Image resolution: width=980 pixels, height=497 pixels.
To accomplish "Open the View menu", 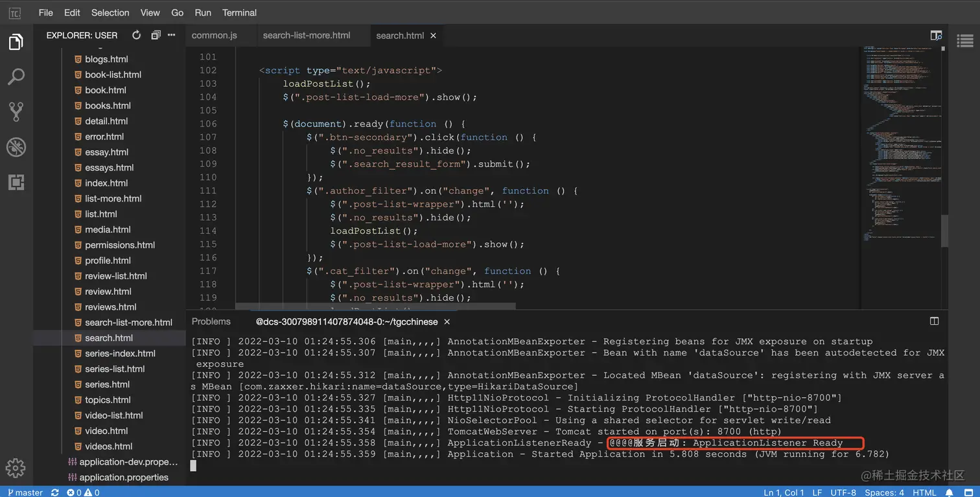I will [x=150, y=12].
